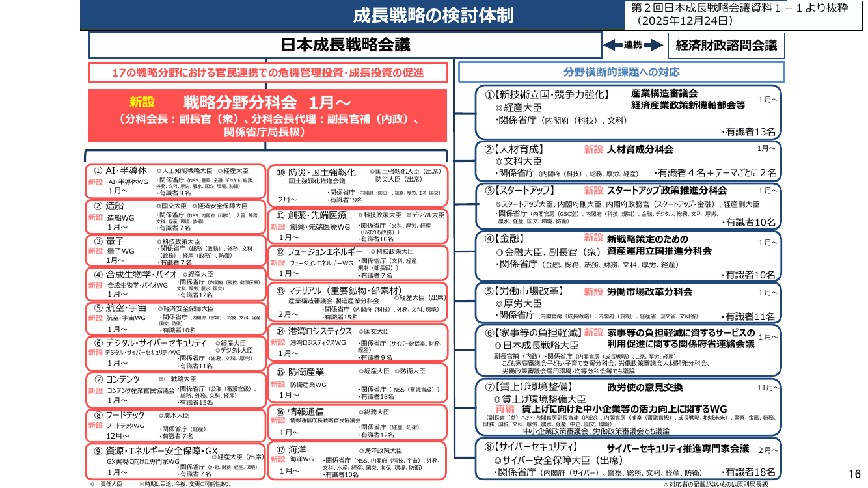
Task: Select the "労働市場改革分科会" title
Action: [x=649, y=291]
